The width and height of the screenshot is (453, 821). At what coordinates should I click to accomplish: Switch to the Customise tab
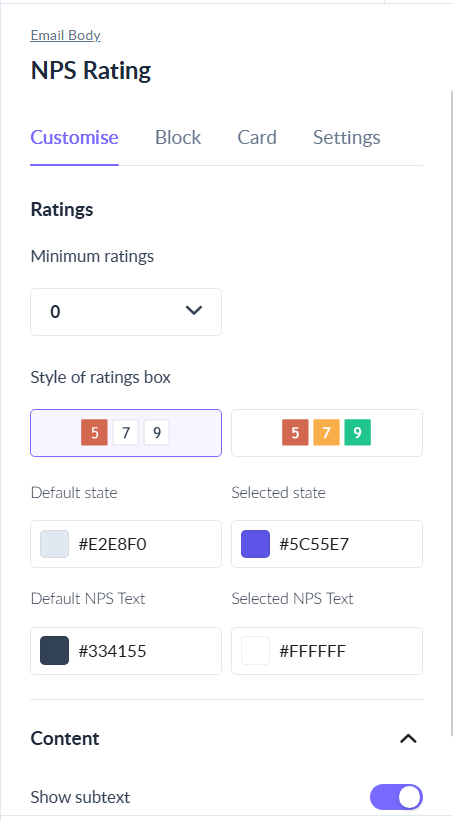[x=74, y=137]
